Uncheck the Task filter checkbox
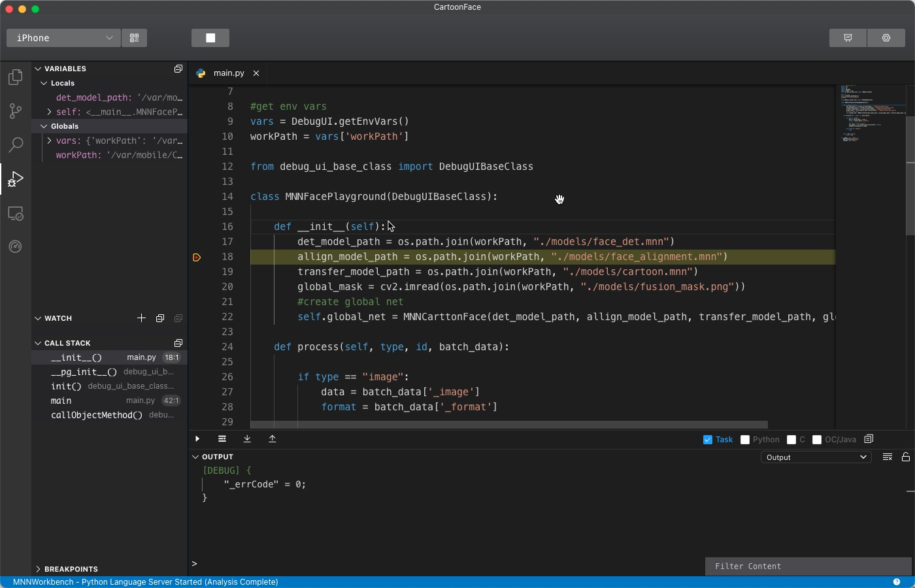 pyautogui.click(x=707, y=440)
